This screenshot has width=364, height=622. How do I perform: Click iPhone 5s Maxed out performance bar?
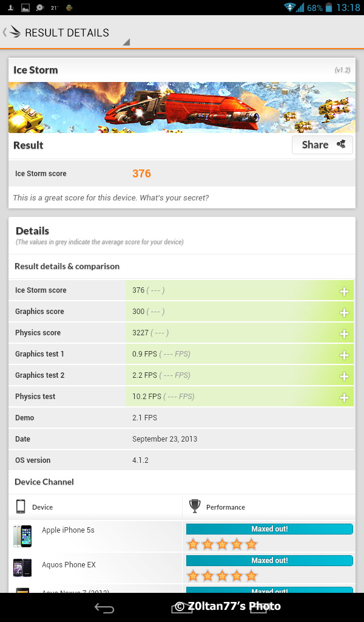point(269,529)
